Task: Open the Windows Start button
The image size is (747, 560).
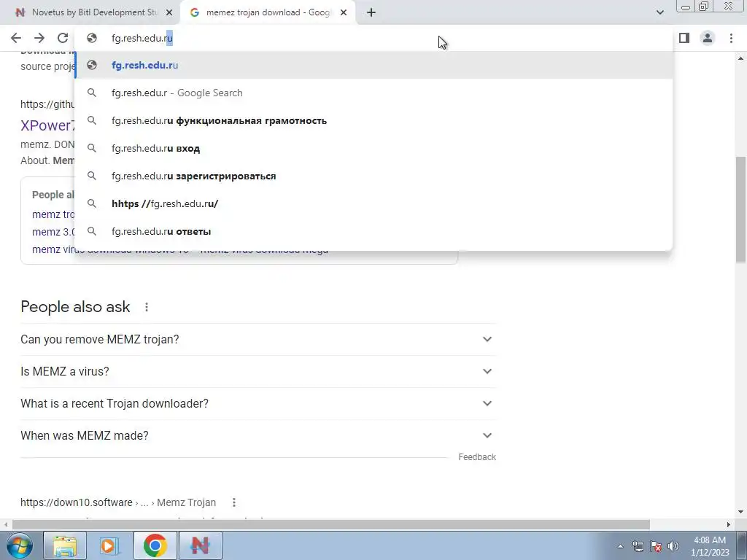Action: [x=19, y=545]
